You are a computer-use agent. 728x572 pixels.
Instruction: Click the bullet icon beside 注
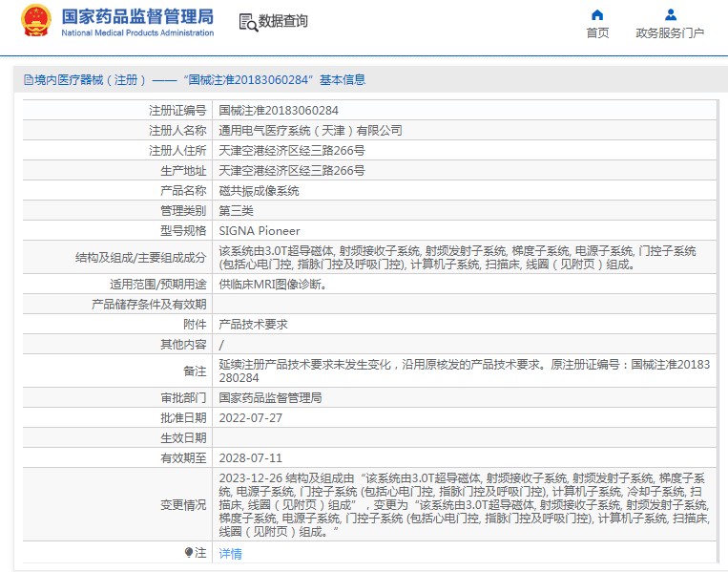click(x=189, y=553)
